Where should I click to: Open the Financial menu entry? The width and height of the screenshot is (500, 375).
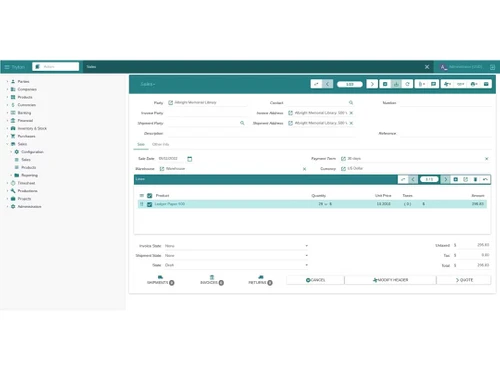pyautogui.click(x=25, y=121)
